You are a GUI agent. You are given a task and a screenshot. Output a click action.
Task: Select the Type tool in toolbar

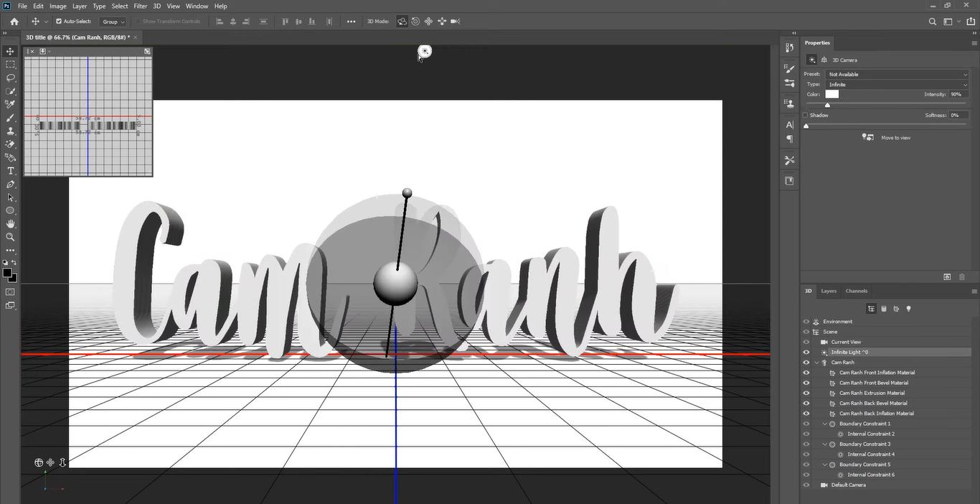[10, 171]
